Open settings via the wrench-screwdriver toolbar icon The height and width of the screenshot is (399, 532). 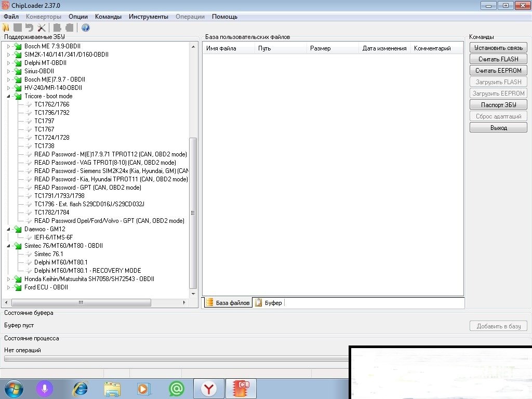pyautogui.click(x=42, y=28)
